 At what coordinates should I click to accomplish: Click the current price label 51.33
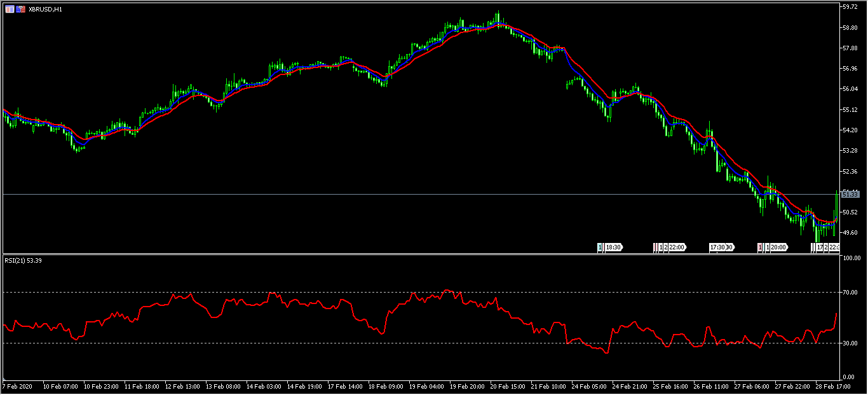850,194
